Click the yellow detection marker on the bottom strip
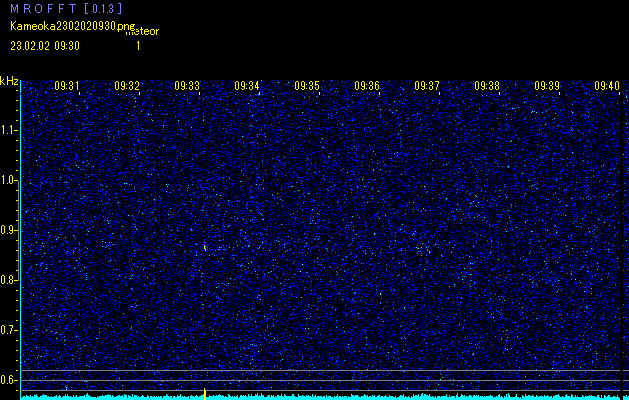 205,394
